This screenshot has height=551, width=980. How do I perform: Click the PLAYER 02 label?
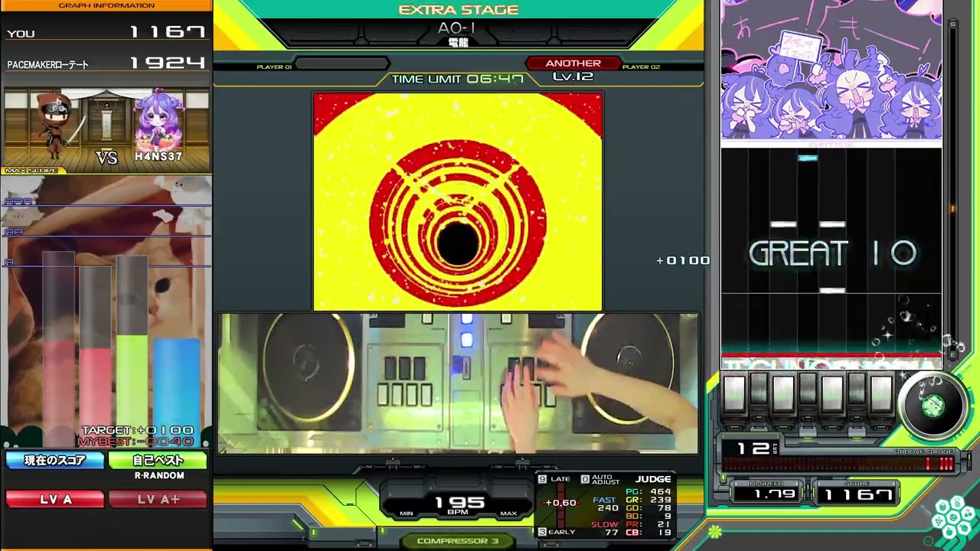[x=641, y=67]
